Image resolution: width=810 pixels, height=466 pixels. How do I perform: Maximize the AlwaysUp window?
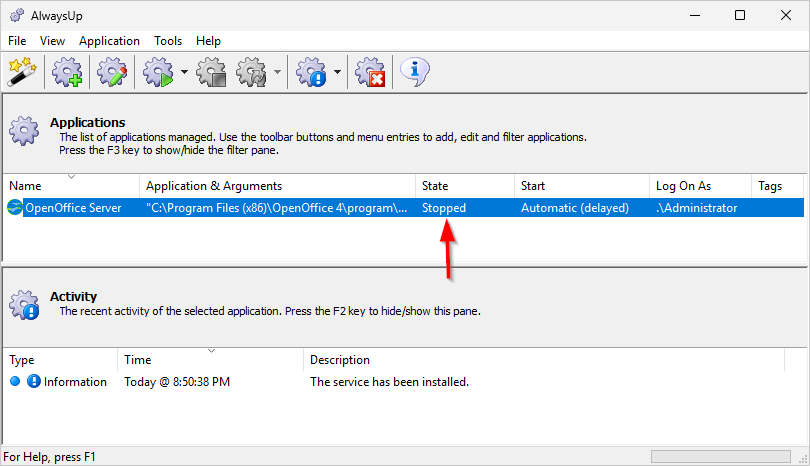[740, 15]
